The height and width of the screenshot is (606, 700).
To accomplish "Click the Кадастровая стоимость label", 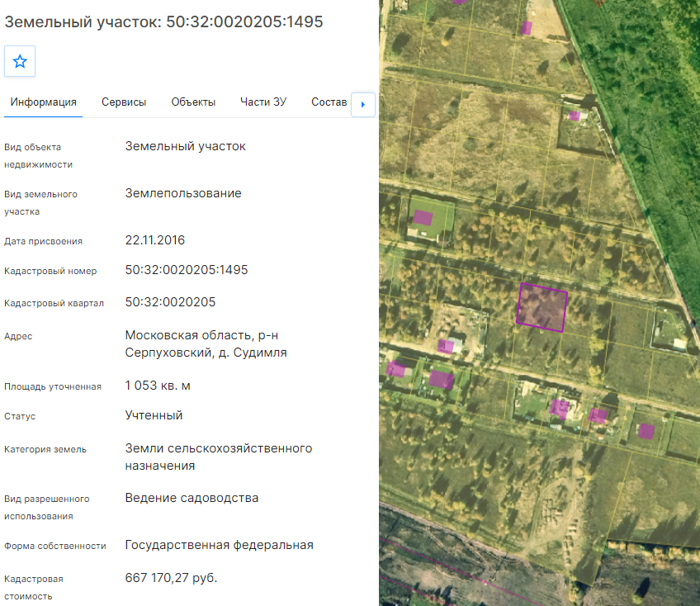I will pos(34,588).
